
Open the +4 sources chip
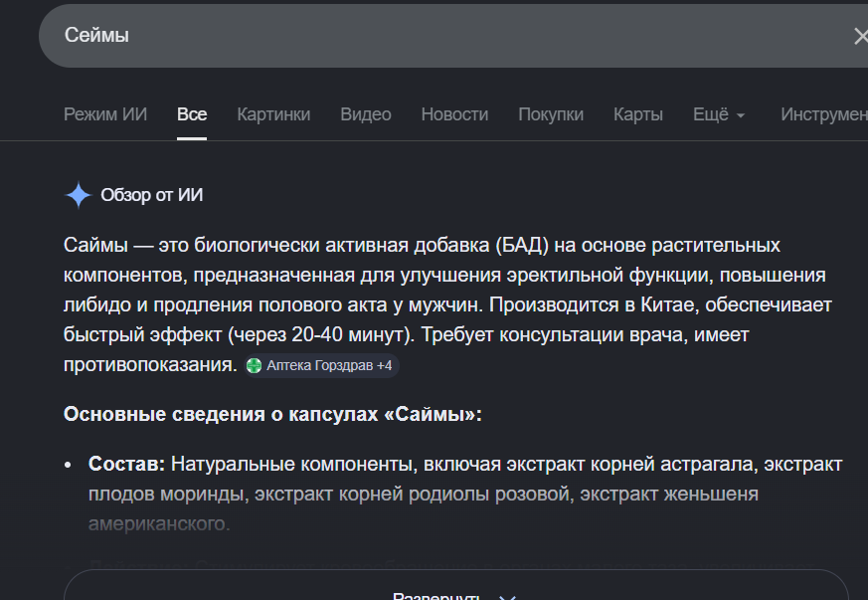click(384, 366)
